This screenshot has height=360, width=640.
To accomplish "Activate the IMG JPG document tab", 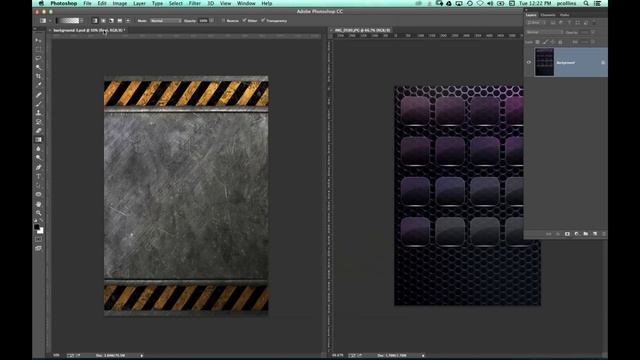I will [362, 30].
